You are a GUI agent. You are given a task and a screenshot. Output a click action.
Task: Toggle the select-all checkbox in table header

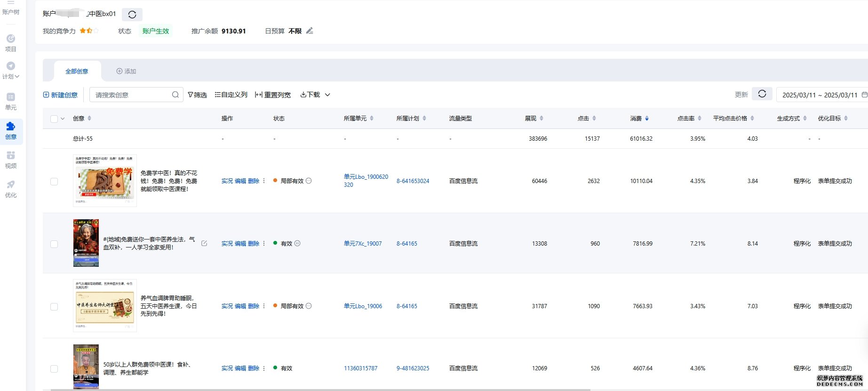54,119
